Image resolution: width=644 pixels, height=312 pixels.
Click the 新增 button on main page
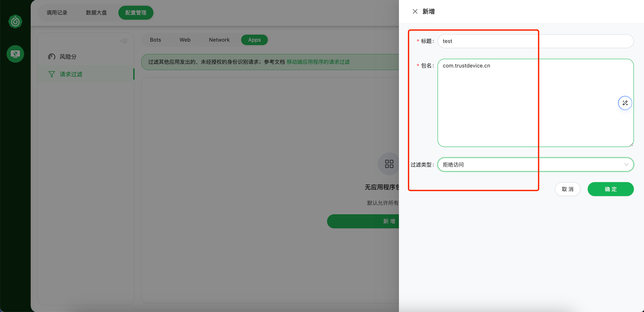point(363,221)
